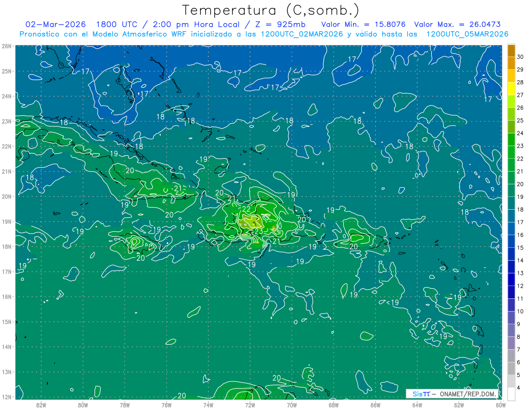Click the 17N latitude axis label
The height and width of the screenshot is (411, 532).
pyautogui.click(x=7, y=271)
